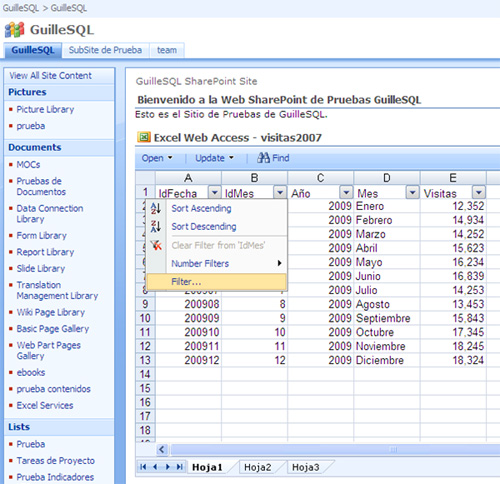Open the team navigation tab
The image size is (500, 484).
point(167,50)
